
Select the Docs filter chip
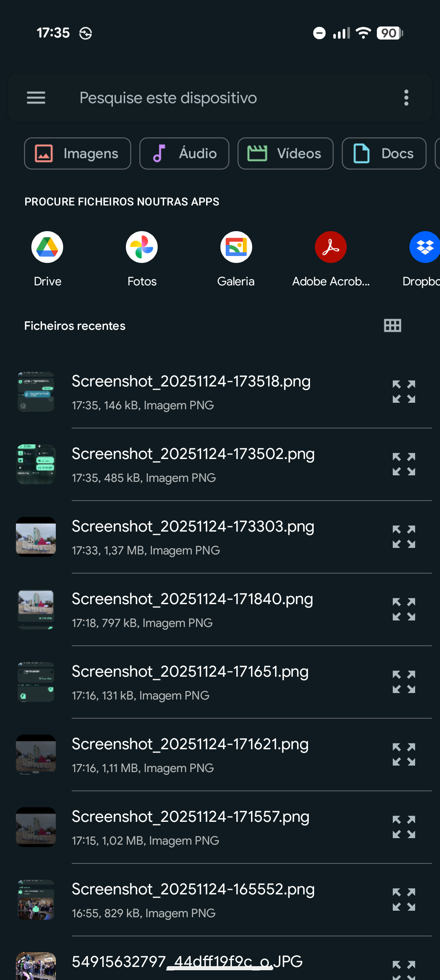[x=384, y=153]
